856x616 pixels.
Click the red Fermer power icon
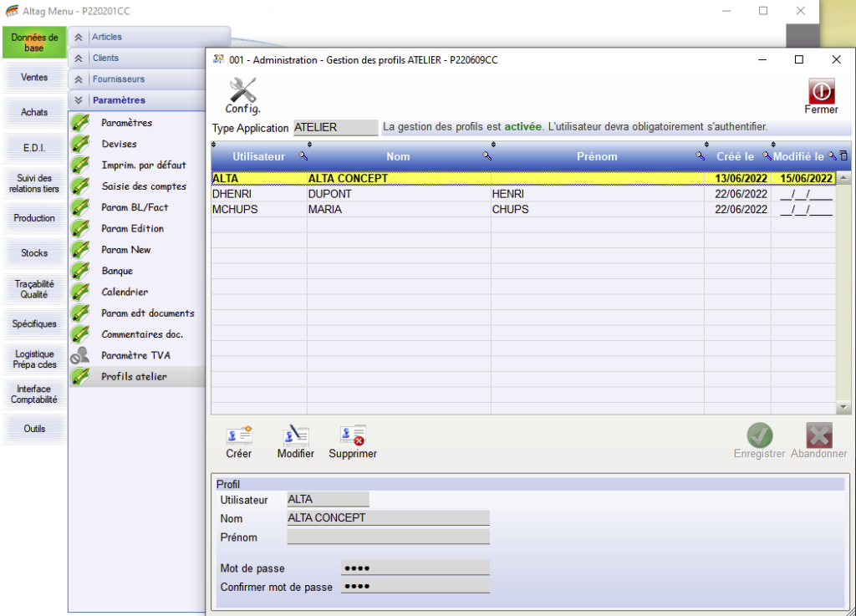coord(820,92)
